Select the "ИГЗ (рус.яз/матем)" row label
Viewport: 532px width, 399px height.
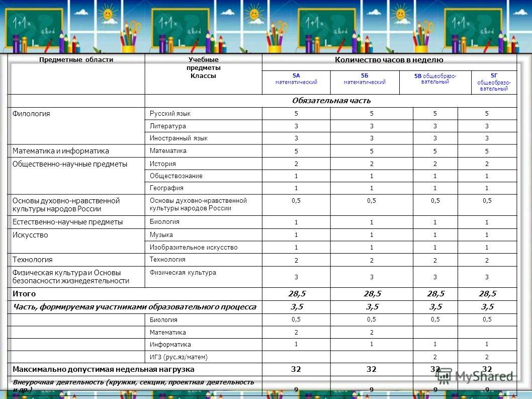[179, 357]
